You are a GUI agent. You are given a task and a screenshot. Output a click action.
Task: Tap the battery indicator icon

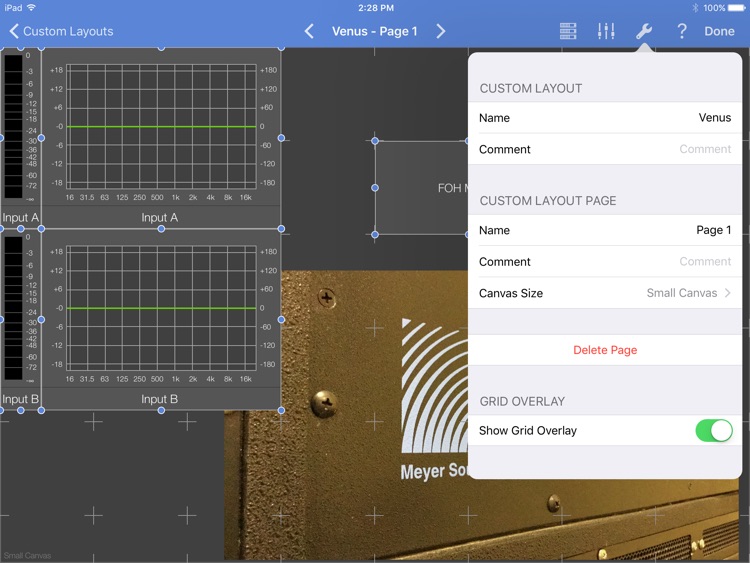[735, 8]
